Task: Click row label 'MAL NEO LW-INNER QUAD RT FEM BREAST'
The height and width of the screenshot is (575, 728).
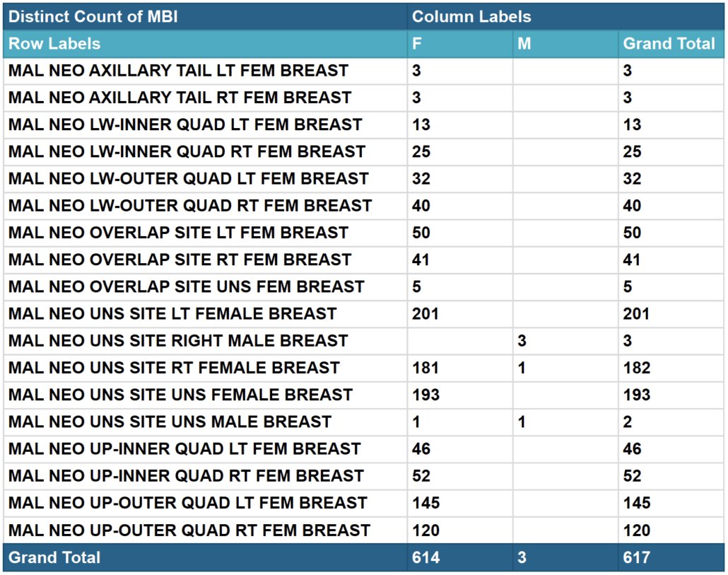Action: click(187, 151)
